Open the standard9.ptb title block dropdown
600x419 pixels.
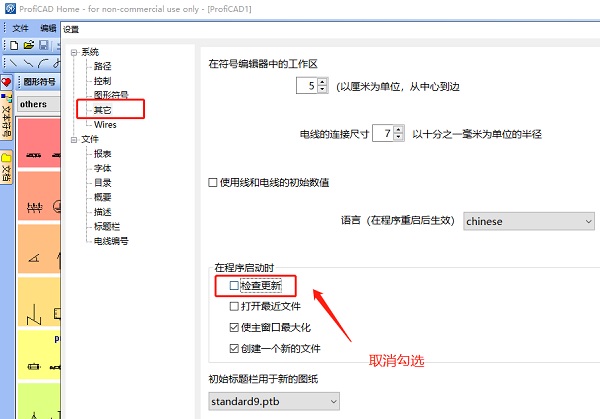click(x=273, y=401)
